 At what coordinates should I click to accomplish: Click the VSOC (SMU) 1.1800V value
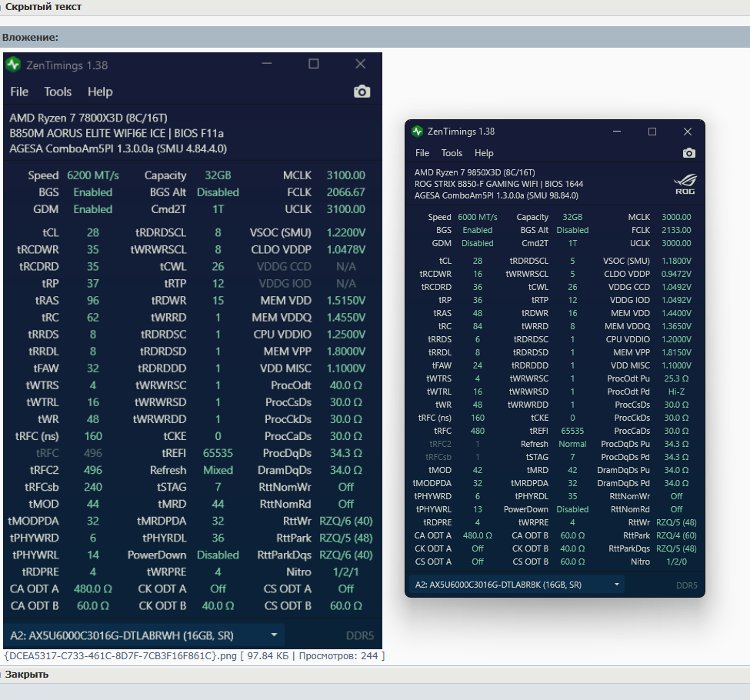[676, 261]
